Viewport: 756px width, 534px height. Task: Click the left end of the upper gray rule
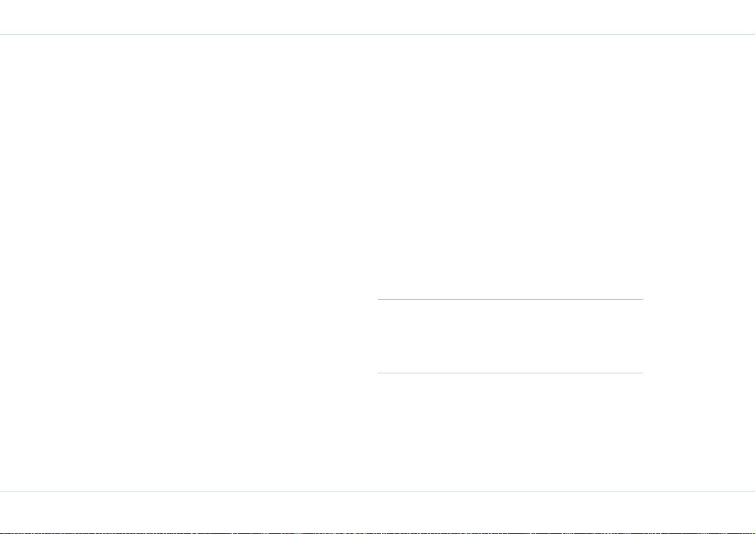[380, 300]
